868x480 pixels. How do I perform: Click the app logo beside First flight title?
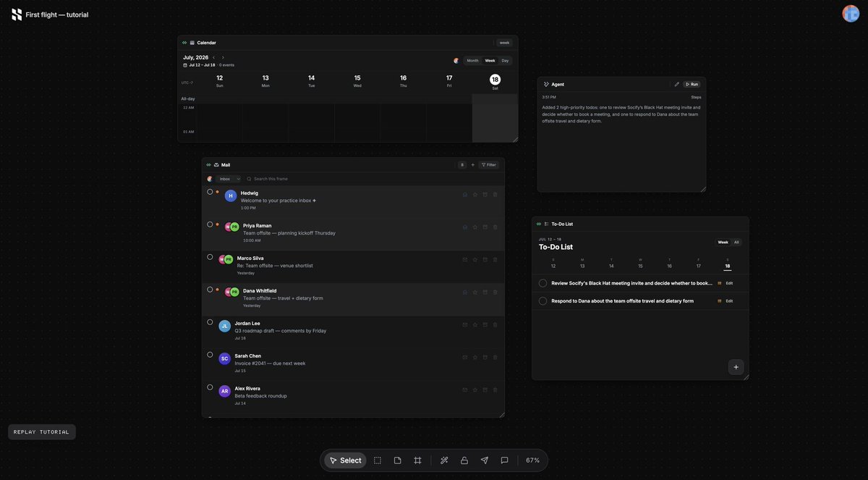(x=17, y=14)
